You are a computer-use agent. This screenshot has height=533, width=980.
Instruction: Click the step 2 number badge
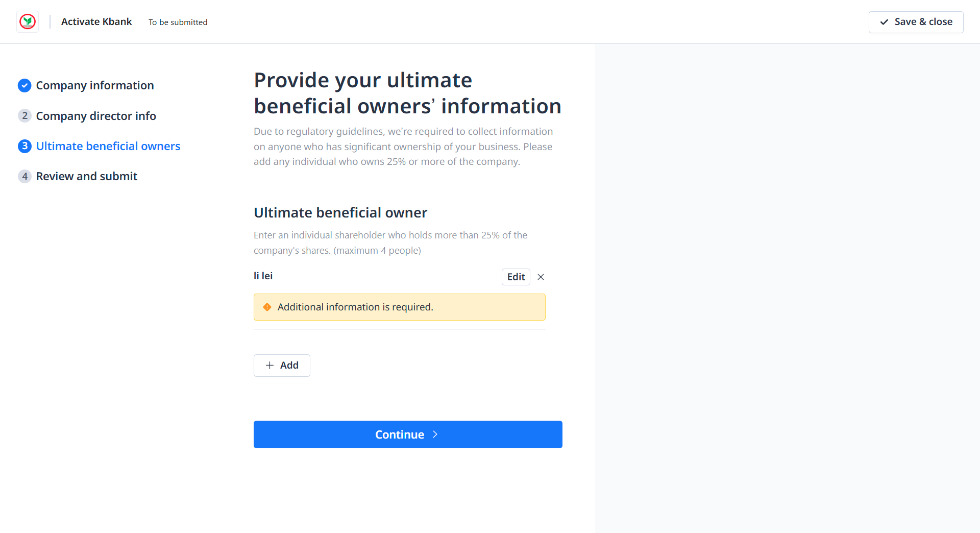[x=24, y=116]
